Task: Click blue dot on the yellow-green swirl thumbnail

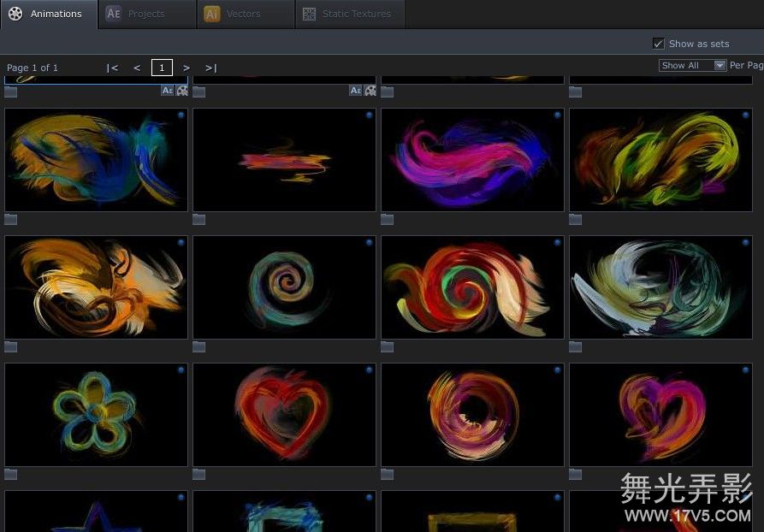Action: (x=745, y=115)
